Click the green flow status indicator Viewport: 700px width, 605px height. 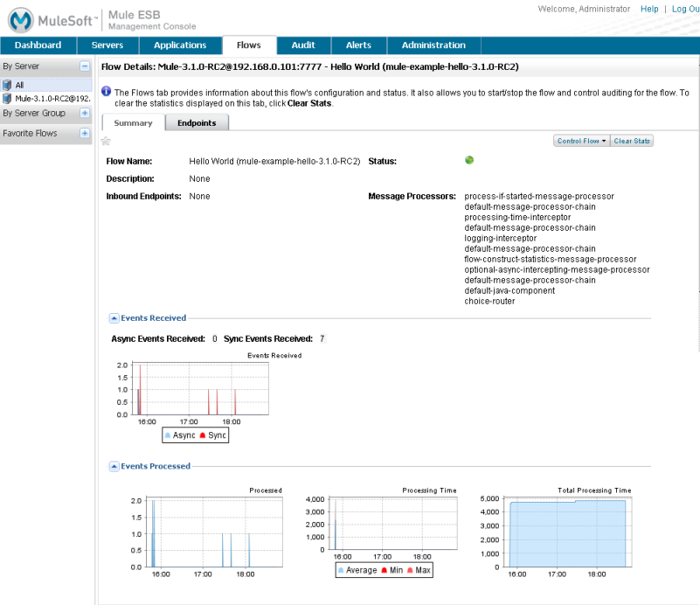pos(469,160)
